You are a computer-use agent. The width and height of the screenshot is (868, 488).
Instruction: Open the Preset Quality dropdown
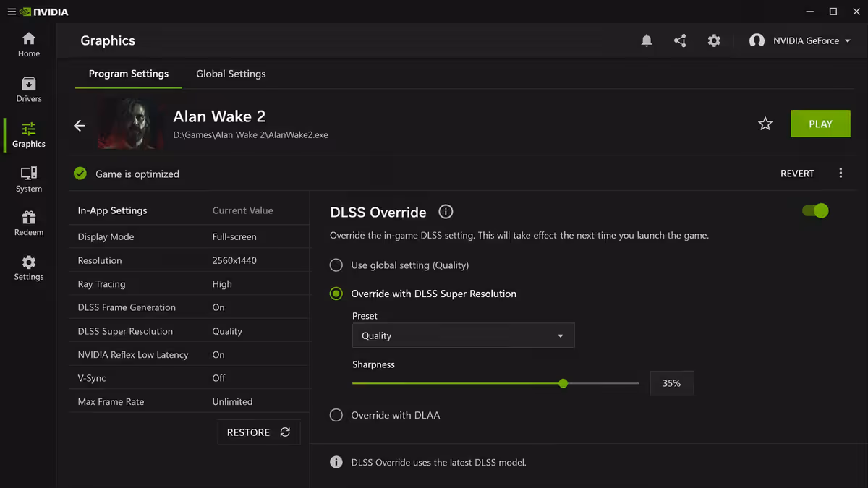tap(463, 335)
